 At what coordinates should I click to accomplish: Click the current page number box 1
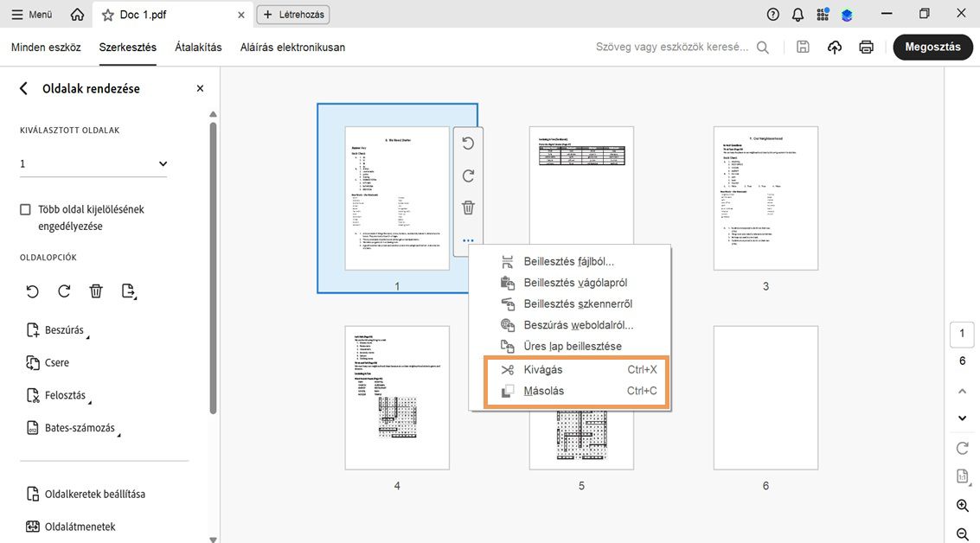click(x=962, y=335)
